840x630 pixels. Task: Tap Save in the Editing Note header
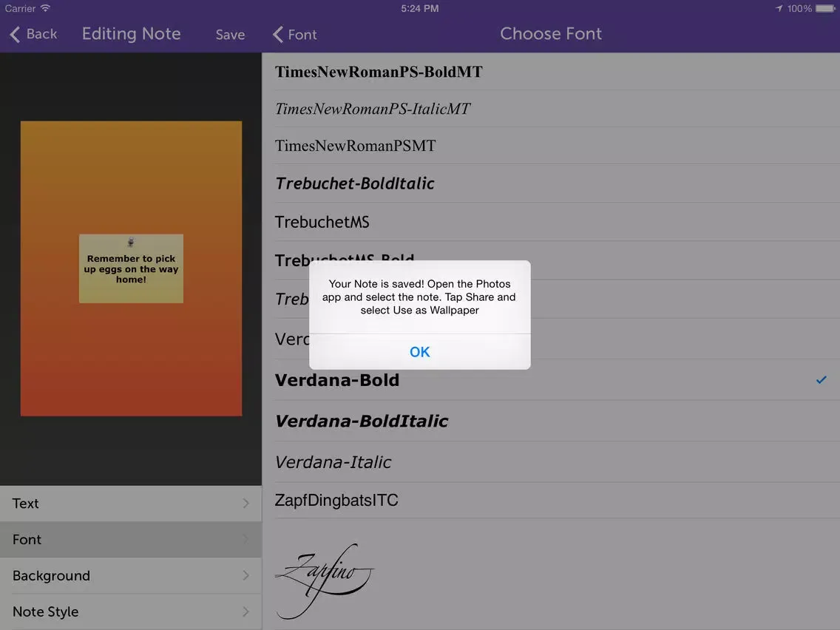click(x=231, y=35)
